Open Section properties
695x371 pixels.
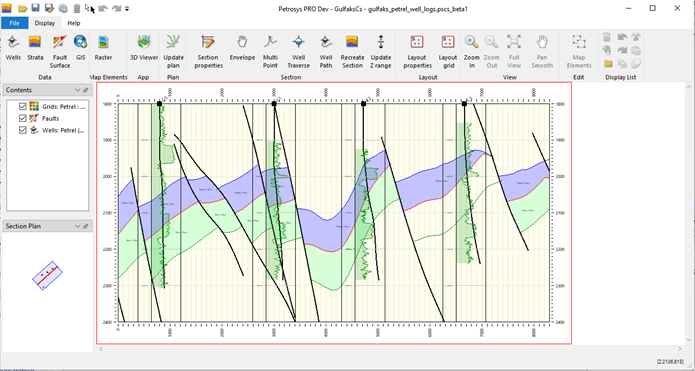pyautogui.click(x=208, y=52)
